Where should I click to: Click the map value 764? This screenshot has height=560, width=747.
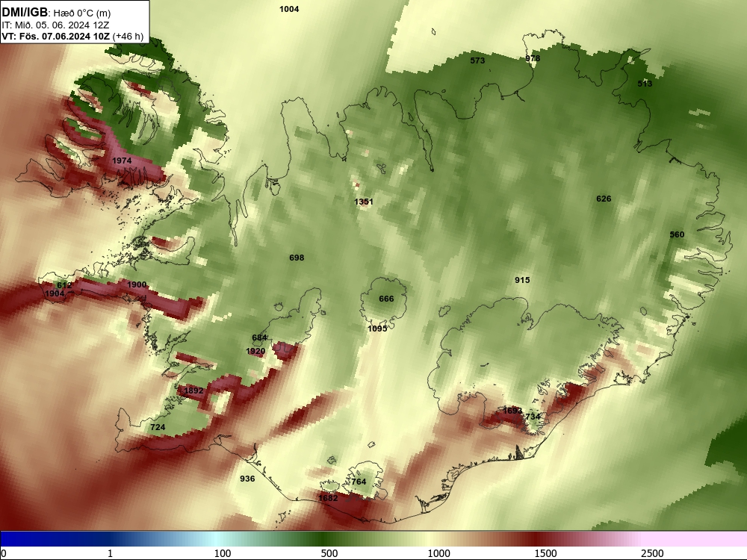click(359, 482)
